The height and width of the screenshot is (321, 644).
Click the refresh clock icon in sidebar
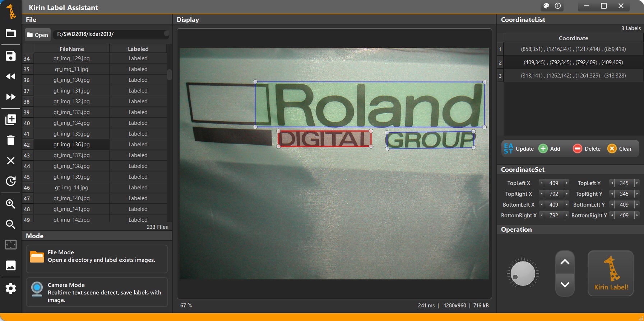click(11, 181)
